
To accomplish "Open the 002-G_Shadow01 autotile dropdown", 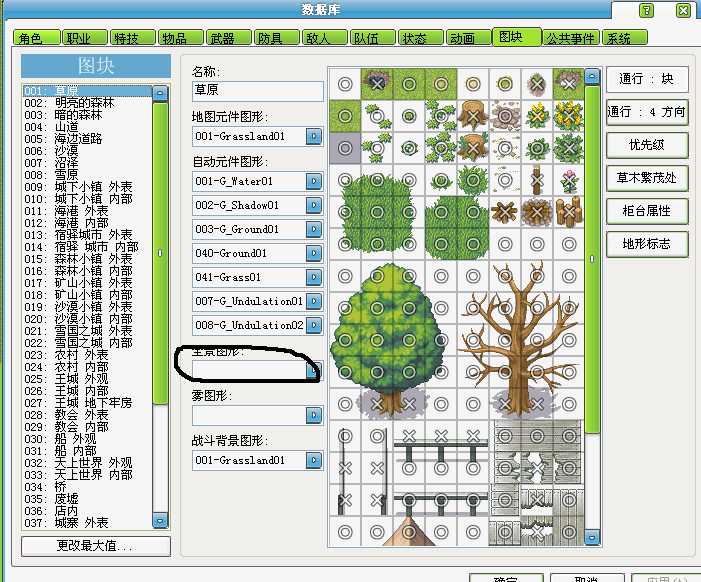I will click(314, 205).
